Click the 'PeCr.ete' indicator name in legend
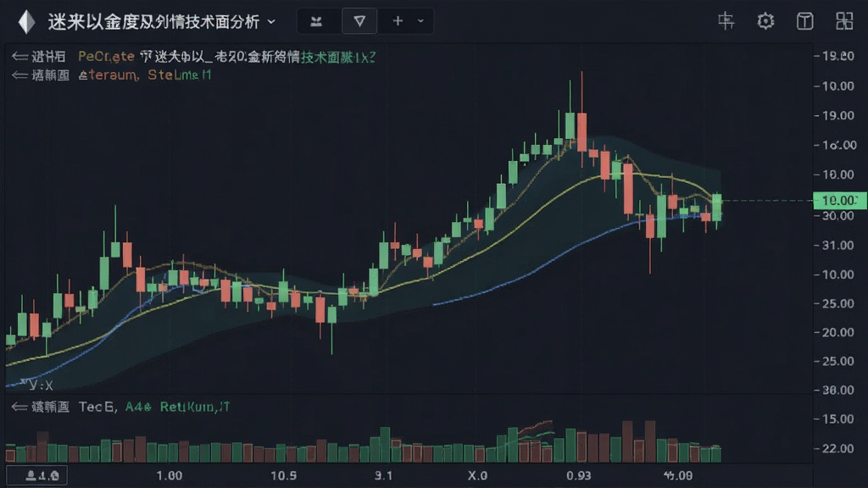Screen dimensions: 868x488 (x=106, y=57)
